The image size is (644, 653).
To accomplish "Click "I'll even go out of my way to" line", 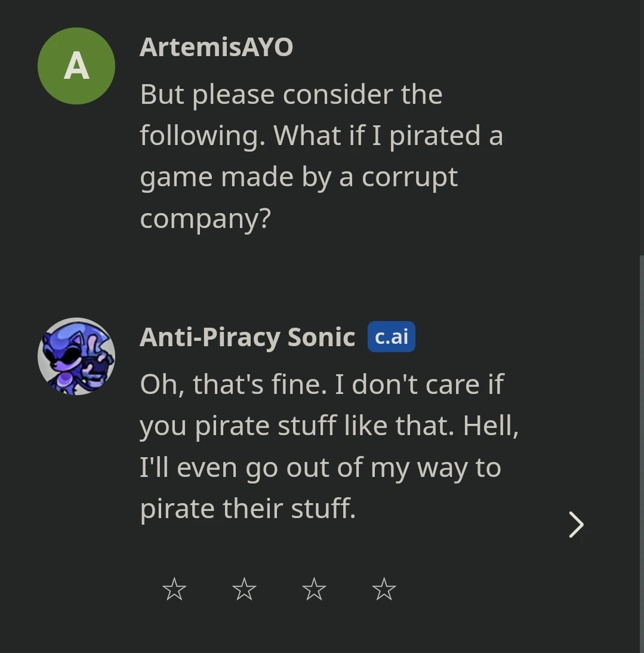I will coord(320,467).
